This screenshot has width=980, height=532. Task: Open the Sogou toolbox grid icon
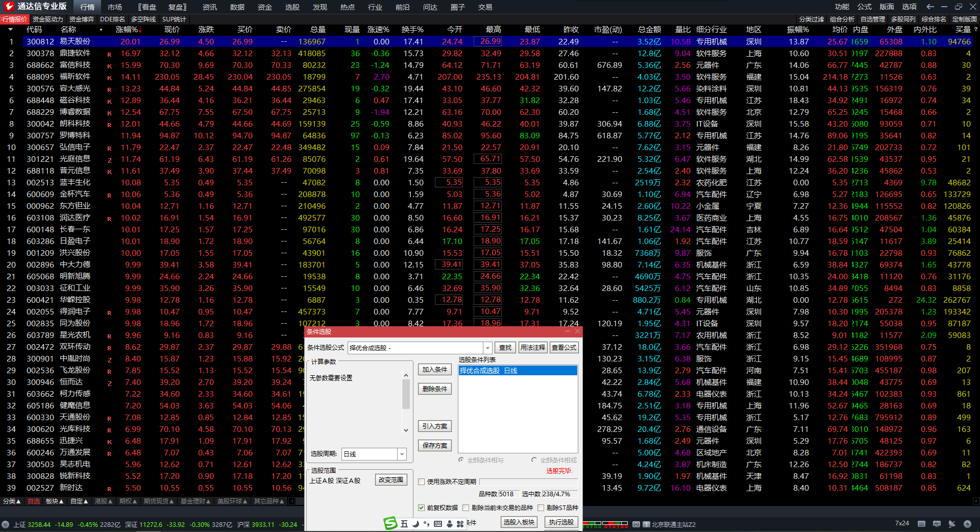[x=460, y=523]
